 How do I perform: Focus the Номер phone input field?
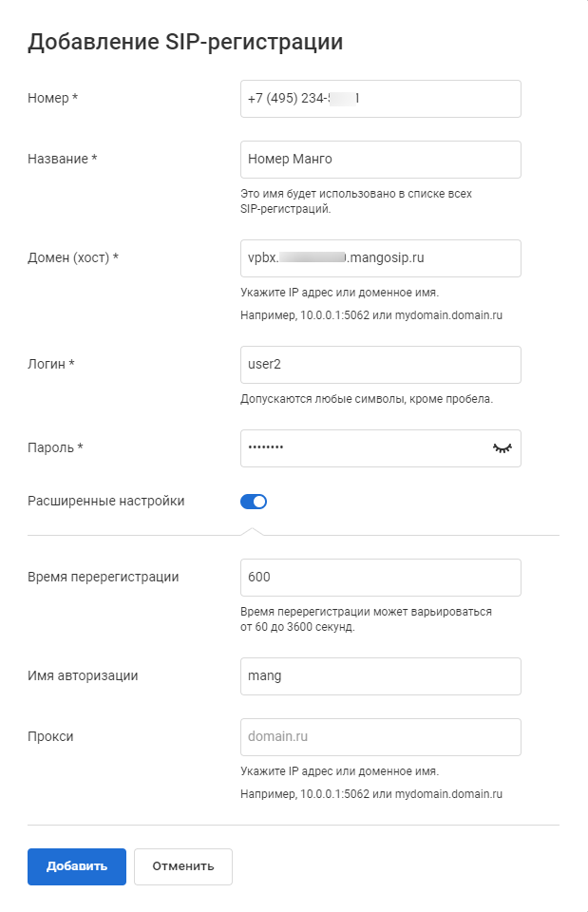(380, 99)
